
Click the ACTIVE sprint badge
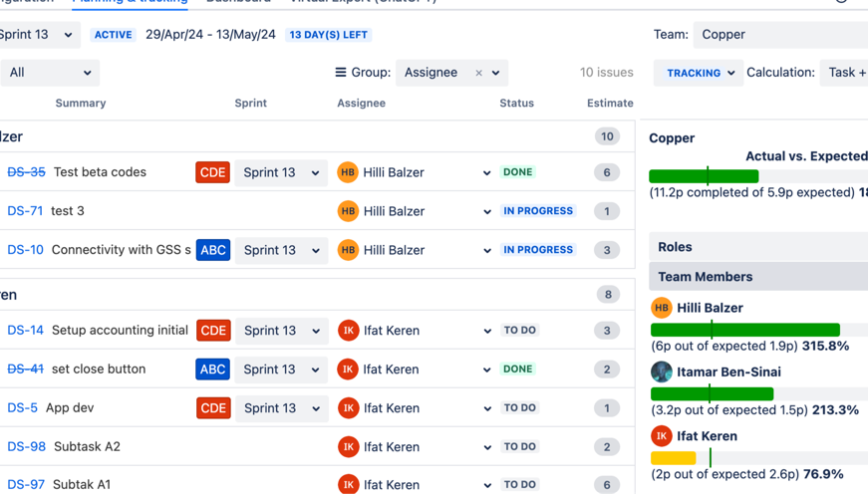point(113,35)
